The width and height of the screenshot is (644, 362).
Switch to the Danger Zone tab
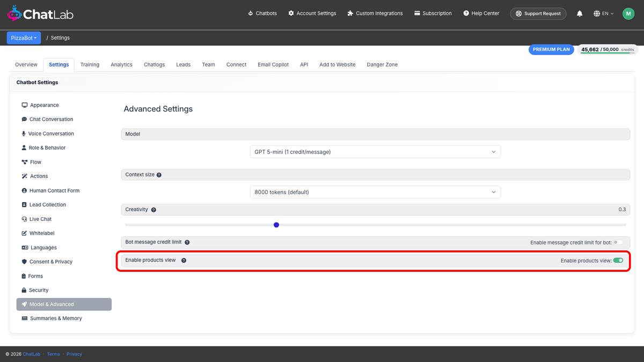click(x=382, y=64)
